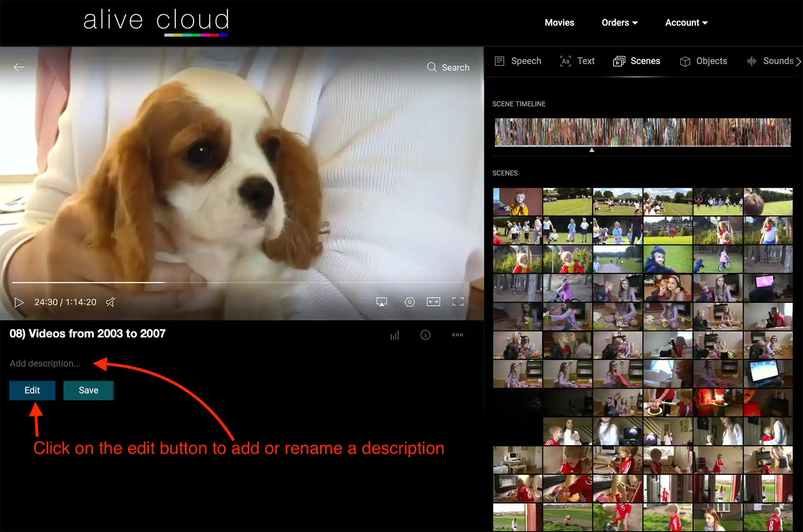The width and height of the screenshot is (803, 532).
Task: Switch to the Text tab
Action: (x=577, y=61)
